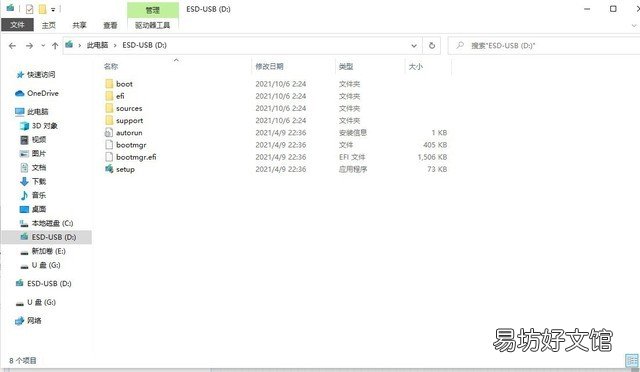
Task: Sort by the 类型 column header
Action: [346, 66]
